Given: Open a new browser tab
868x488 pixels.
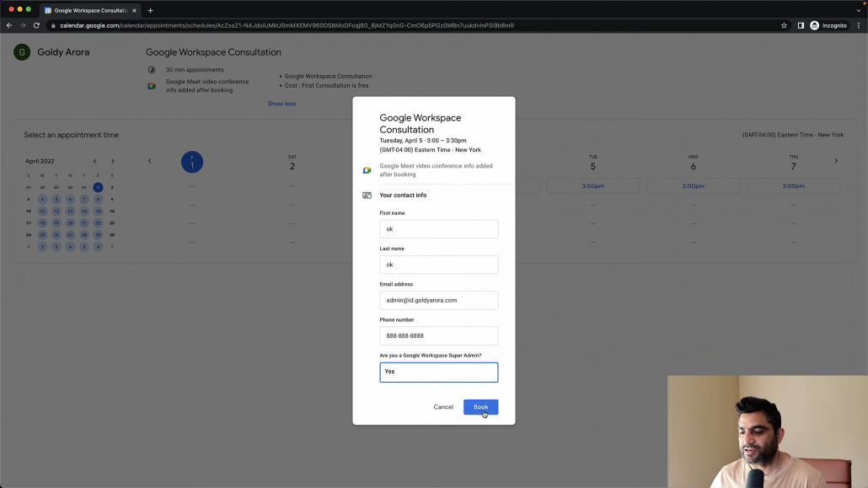Looking at the screenshot, I should [150, 10].
